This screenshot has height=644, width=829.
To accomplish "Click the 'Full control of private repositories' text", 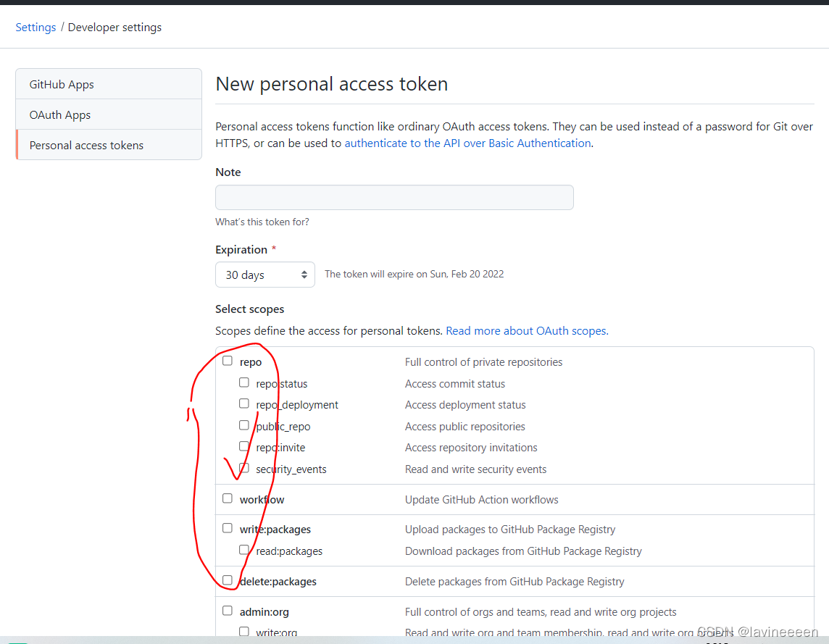I will coord(483,362).
